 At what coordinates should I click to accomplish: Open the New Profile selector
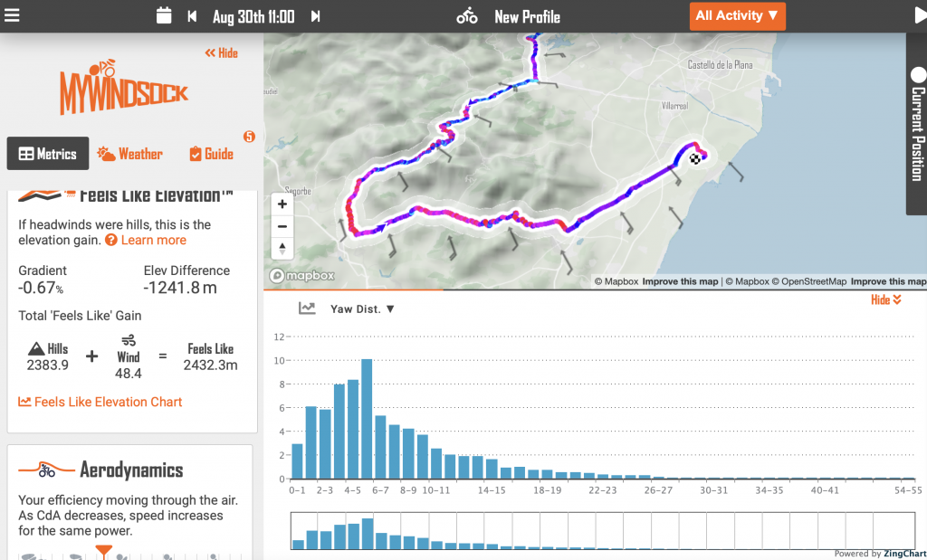527,17
